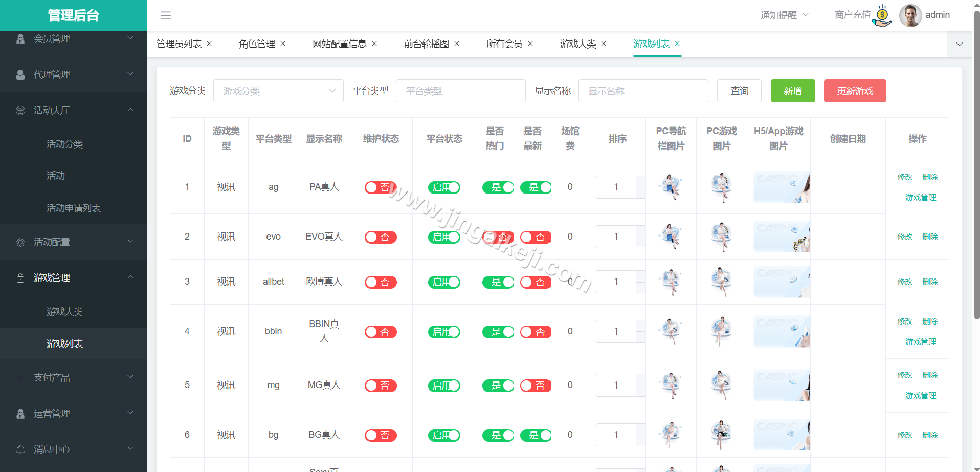Click the 商户充值 coin icon
This screenshot has width=980, height=472.
[882, 15]
